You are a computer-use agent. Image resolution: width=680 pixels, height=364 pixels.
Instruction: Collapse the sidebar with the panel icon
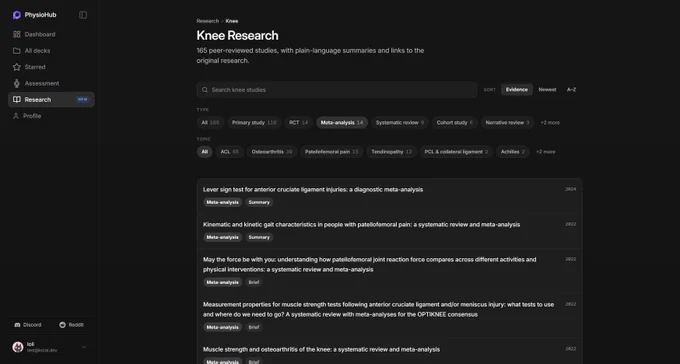(x=83, y=15)
